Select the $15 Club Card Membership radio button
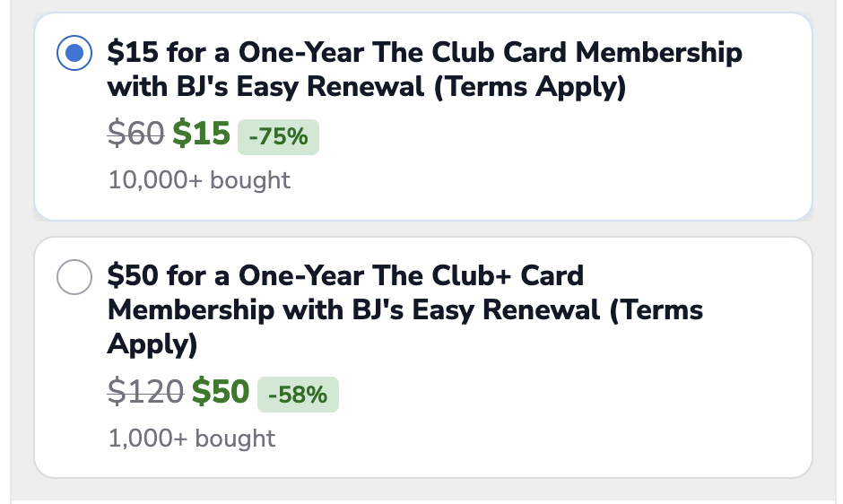This screenshot has width=843, height=504. (x=74, y=54)
